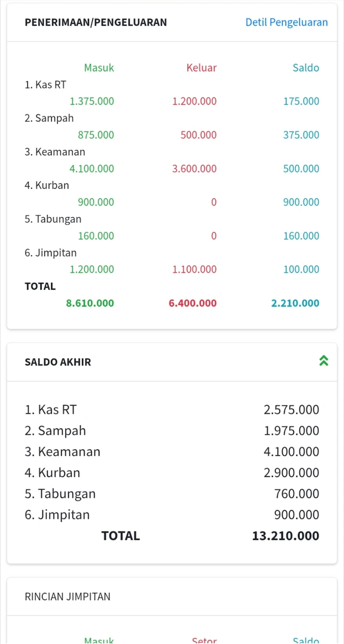Click the total keluar value 6.400.000
Viewport: 344px width, 644px height.
(193, 303)
